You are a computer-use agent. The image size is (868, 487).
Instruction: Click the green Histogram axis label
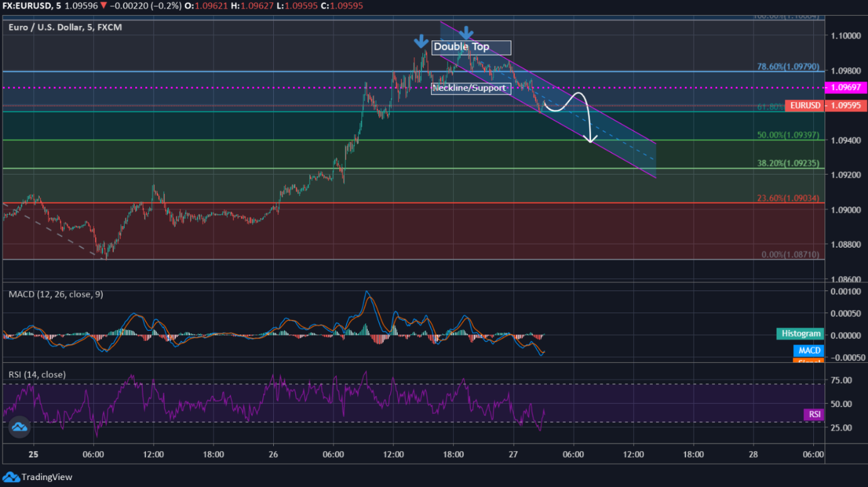click(801, 334)
